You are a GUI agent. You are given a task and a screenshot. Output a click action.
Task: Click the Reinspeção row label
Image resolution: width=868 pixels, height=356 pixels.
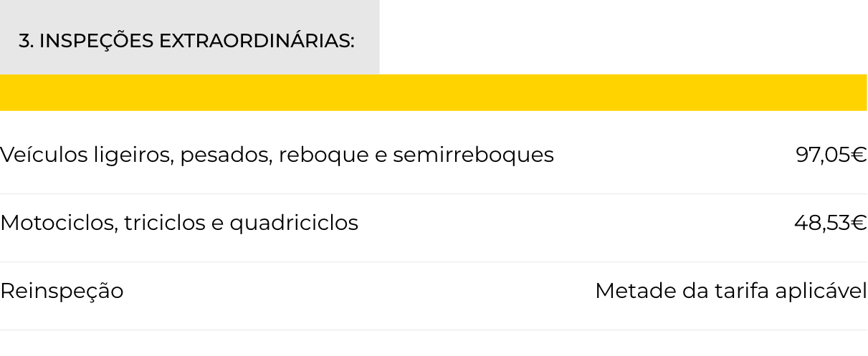point(62,292)
